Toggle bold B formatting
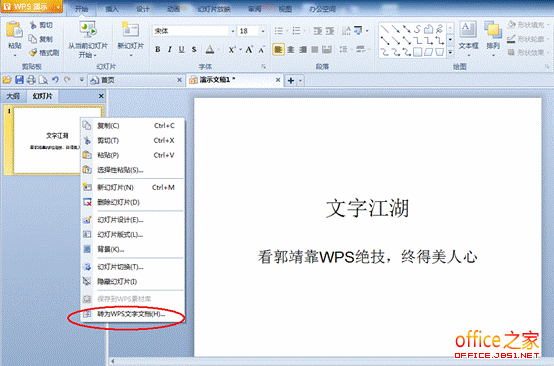554x366 pixels. [158, 49]
